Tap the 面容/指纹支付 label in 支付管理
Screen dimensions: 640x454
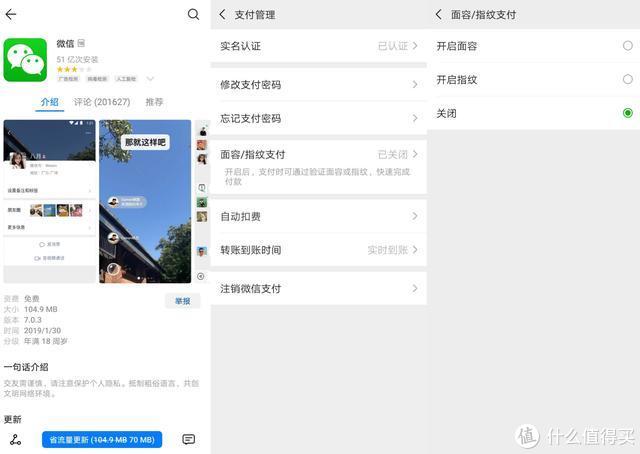pyautogui.click(x=253, y=155)
